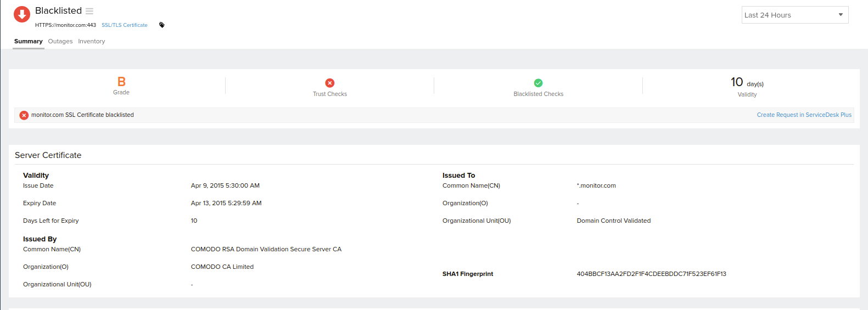The height and width of the screenshot is (310, 868).
Task: Open the SSL/TLS Certificate link
Action: pos(125,25)
